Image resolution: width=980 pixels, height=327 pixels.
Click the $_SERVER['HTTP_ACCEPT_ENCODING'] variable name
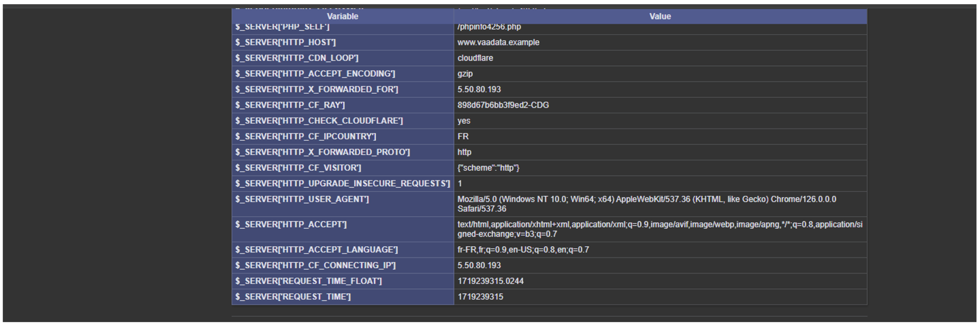315,74
